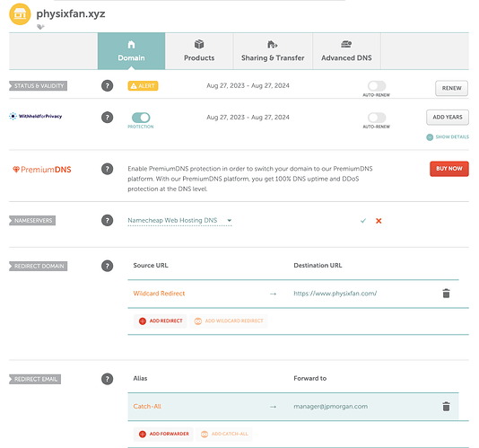Image resolution: width=479 pixels, height=448 pixels.
Task: Open the Sharing & Transfer tab
Action: [273, 51]
